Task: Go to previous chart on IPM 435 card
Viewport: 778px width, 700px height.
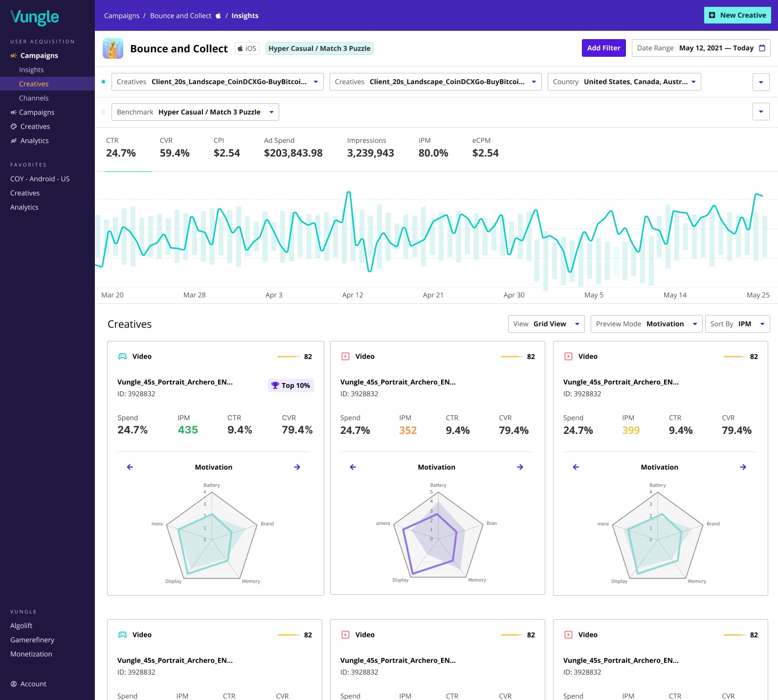Action: (x=130, y=467)
